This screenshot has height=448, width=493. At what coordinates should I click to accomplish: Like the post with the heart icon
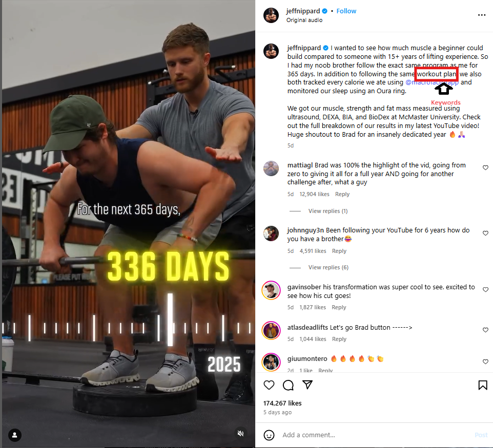[x=269, y=385]
